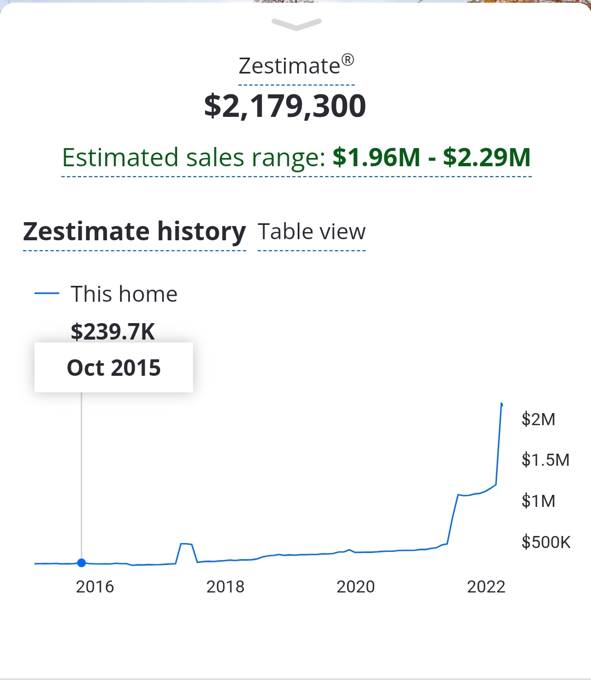Click the $2,179,300 Zestimate value
The height and width of the screenshot is (700, 591).
click(285, 106)
